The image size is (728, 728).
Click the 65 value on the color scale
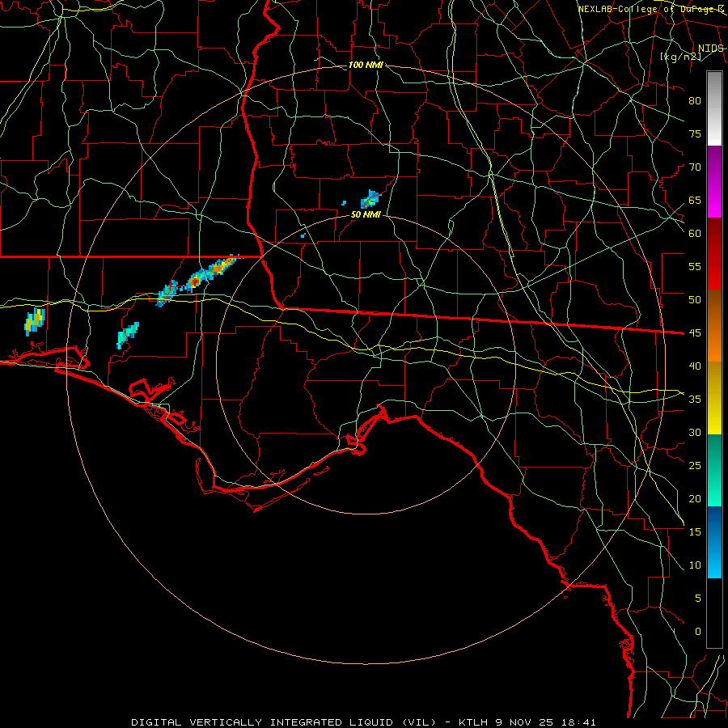click(x=695, y=201)
